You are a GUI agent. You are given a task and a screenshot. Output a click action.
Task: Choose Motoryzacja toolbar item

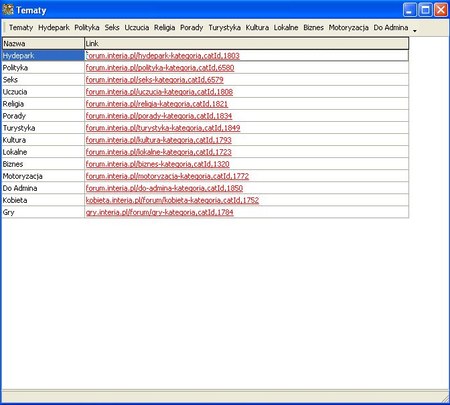click(x=348, y=28)
